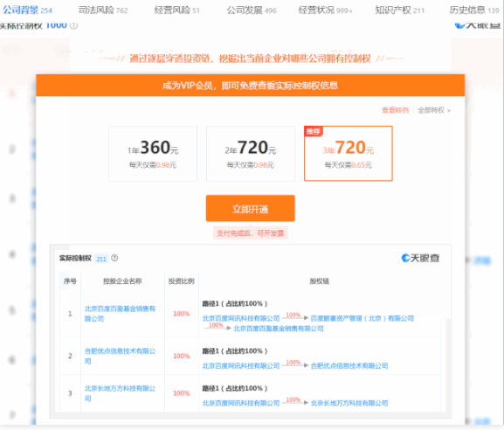
Task: Click the 成为VIP会员 orange banner text
Action: pos(251,86)
